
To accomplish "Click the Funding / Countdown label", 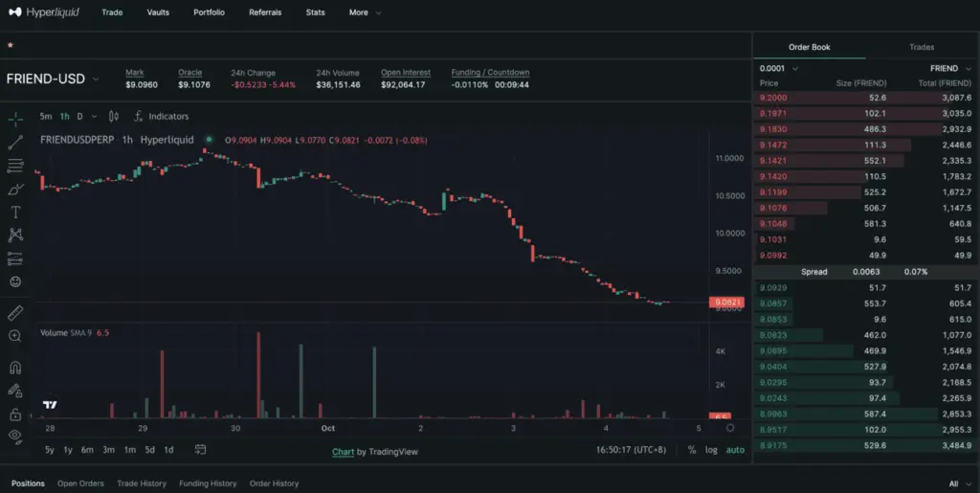I will 490,73.
